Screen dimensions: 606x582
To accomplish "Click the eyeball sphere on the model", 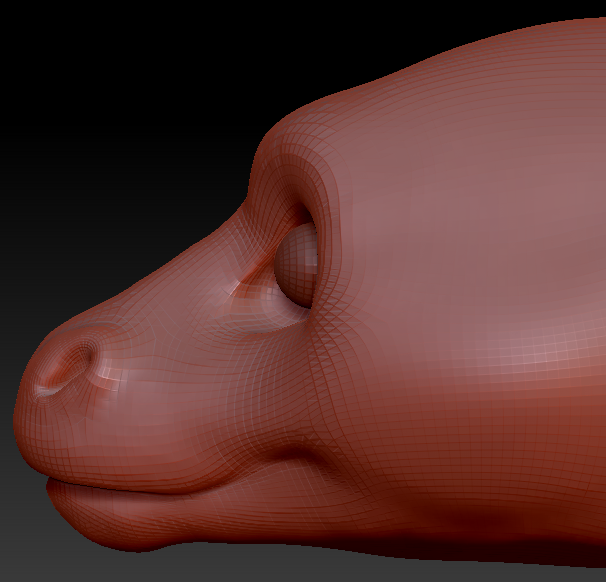I will (296, 265).
